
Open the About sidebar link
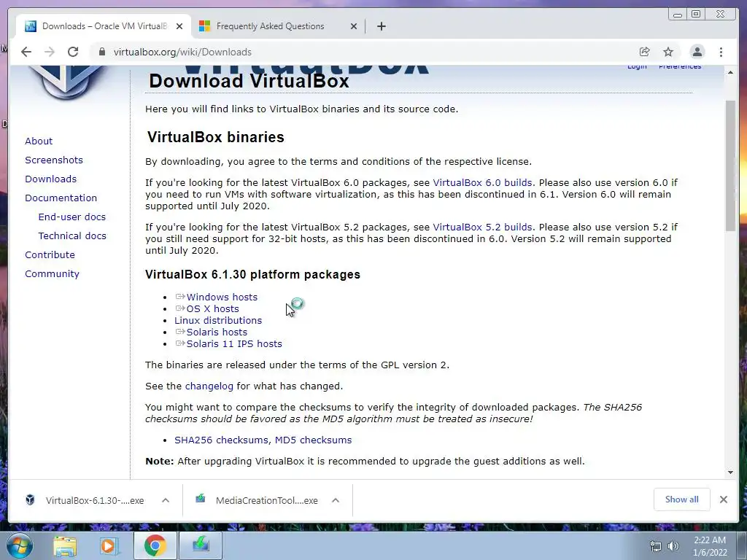(39, 141)
